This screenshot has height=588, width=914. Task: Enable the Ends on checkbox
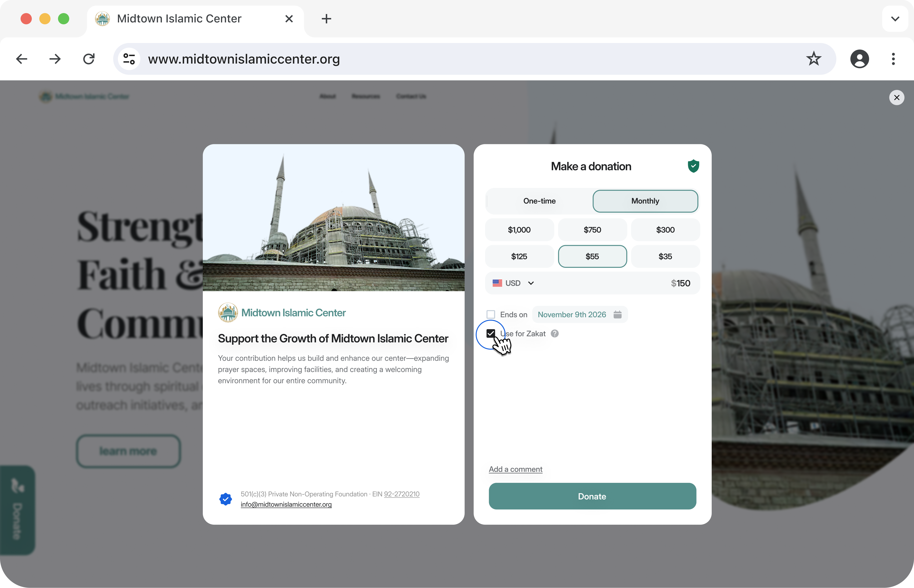point(491,314)
